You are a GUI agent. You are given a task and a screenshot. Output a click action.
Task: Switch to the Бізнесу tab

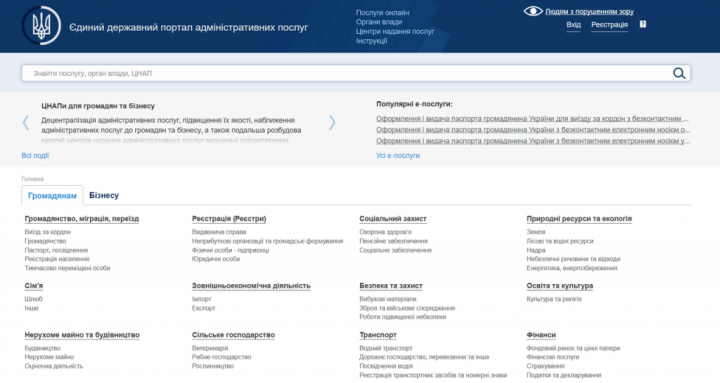click(104, 195)
